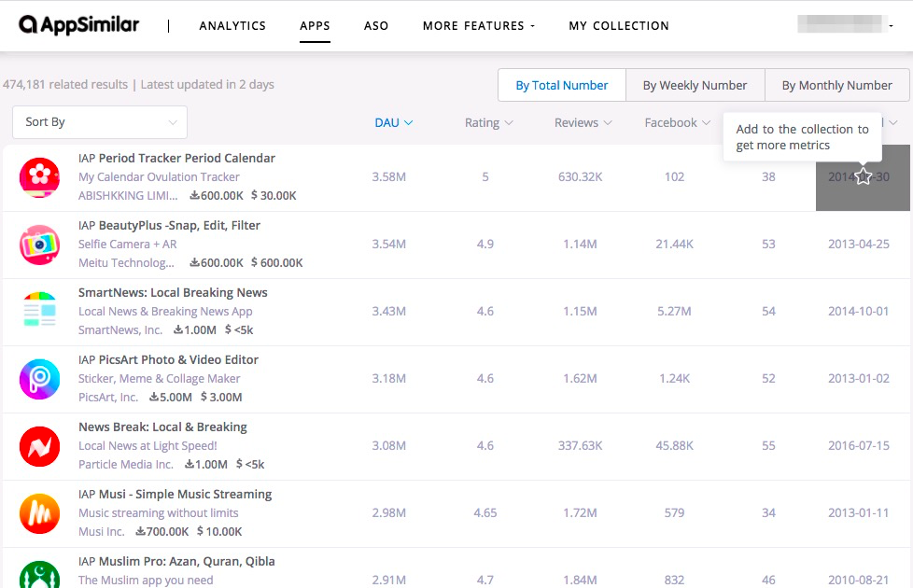Click the Selfie Camera + AR subtitle
Screen dimensions: 913x588
coord(128,245)
